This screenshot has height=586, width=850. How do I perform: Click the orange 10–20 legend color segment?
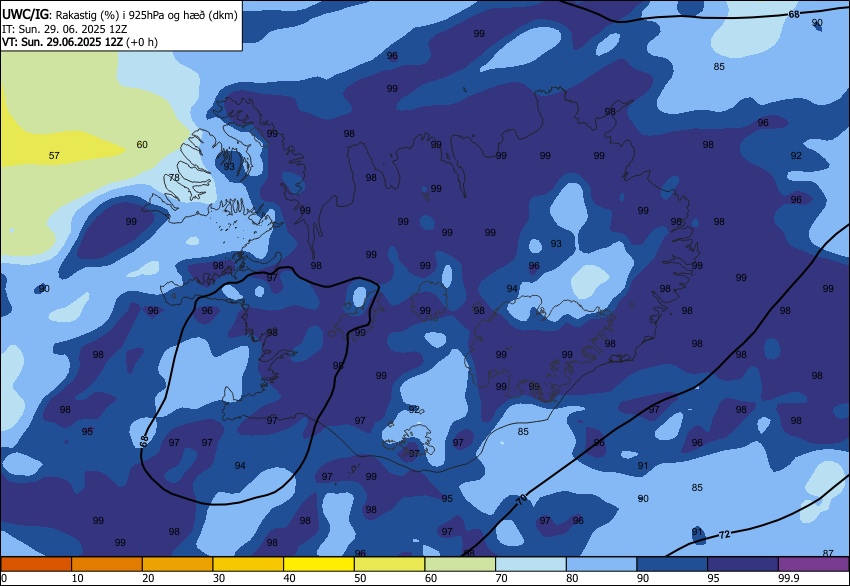pos(107,564)
